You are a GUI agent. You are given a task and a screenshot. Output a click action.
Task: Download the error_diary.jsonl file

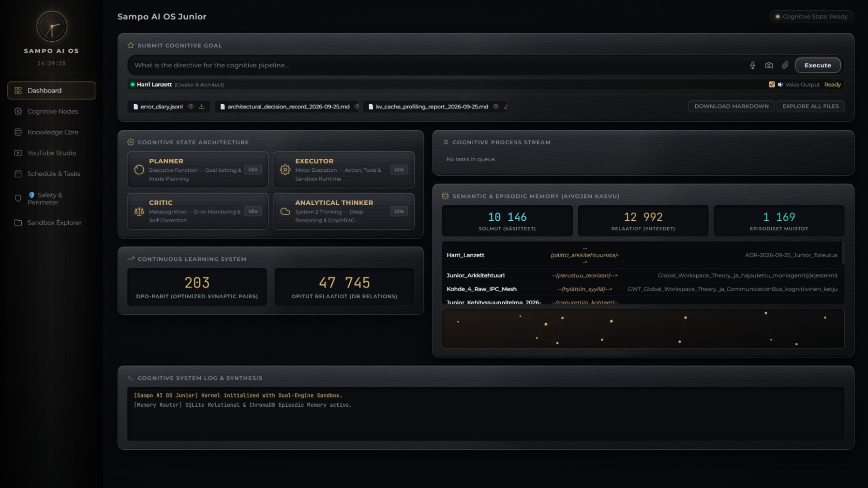202,107
